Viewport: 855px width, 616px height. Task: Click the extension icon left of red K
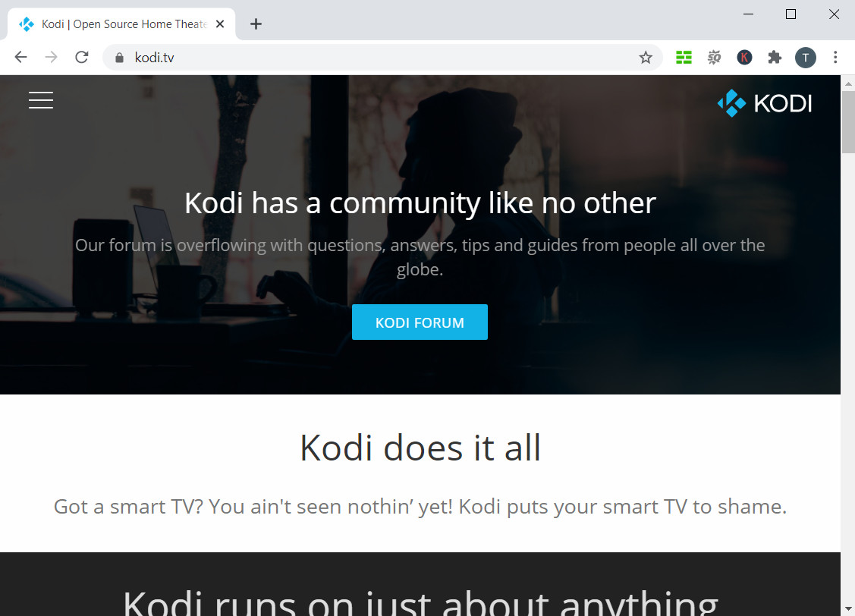[x=714, y=58]
